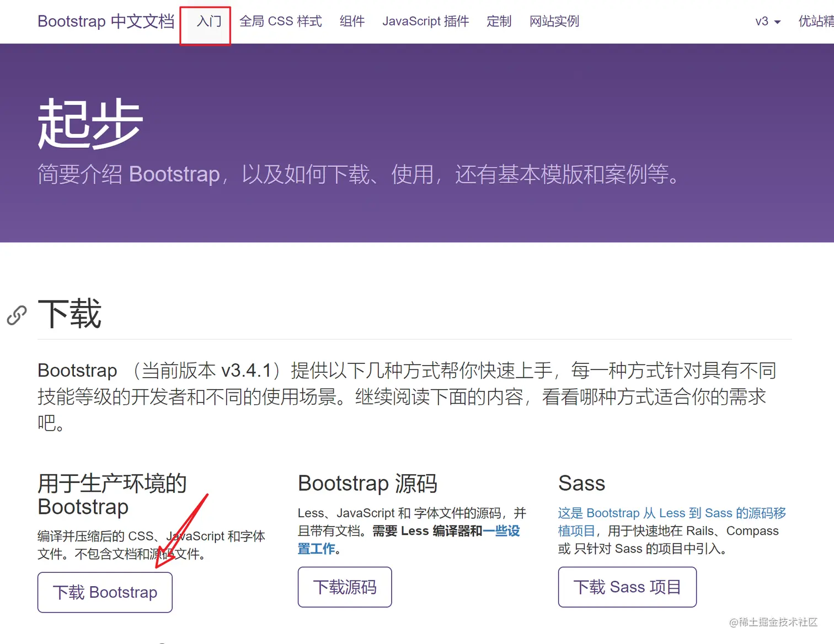Open the 定制 nav item
This screenshot has height=644, width=834.
click(499, 22)
